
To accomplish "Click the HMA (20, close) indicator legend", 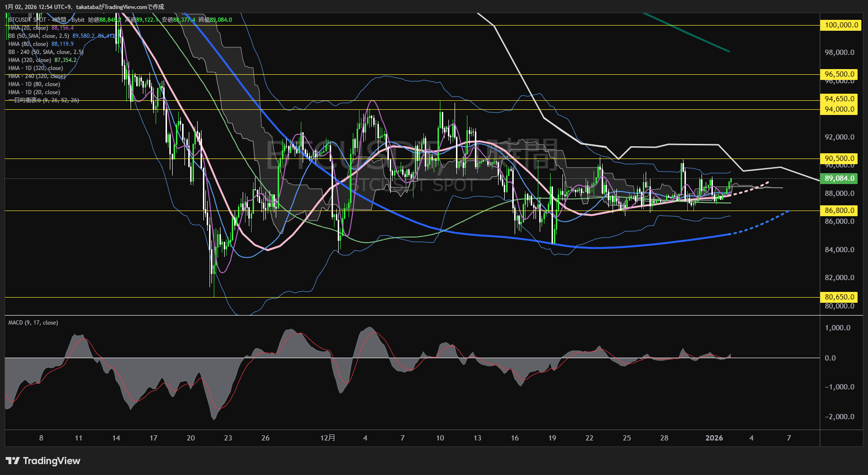I will pyautogui.click(x=28, y=28).
